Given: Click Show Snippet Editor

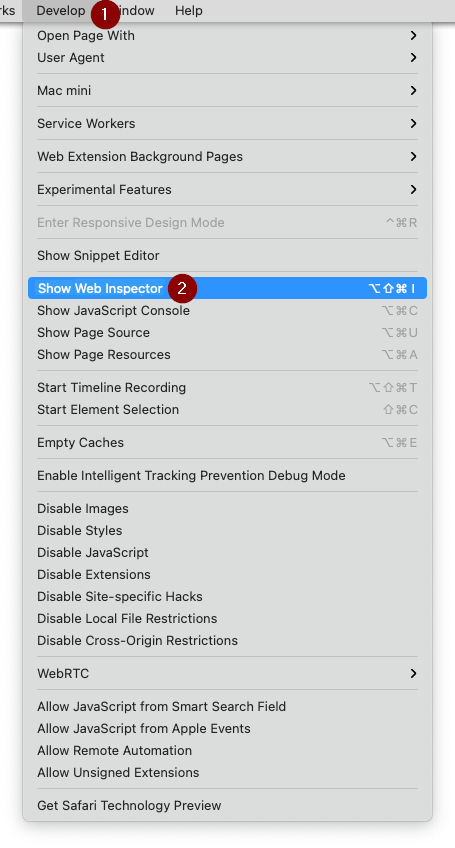Looking at the screenshot, I should tap(227, 256).
